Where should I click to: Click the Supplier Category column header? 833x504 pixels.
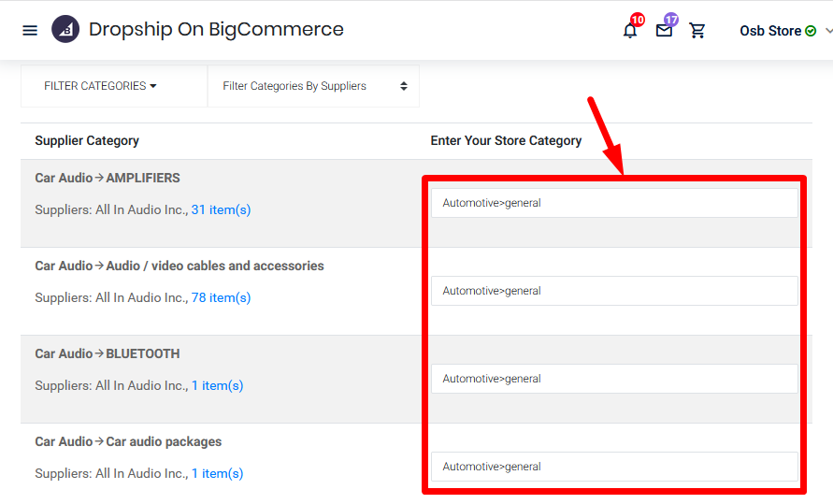tap(87, 141)
